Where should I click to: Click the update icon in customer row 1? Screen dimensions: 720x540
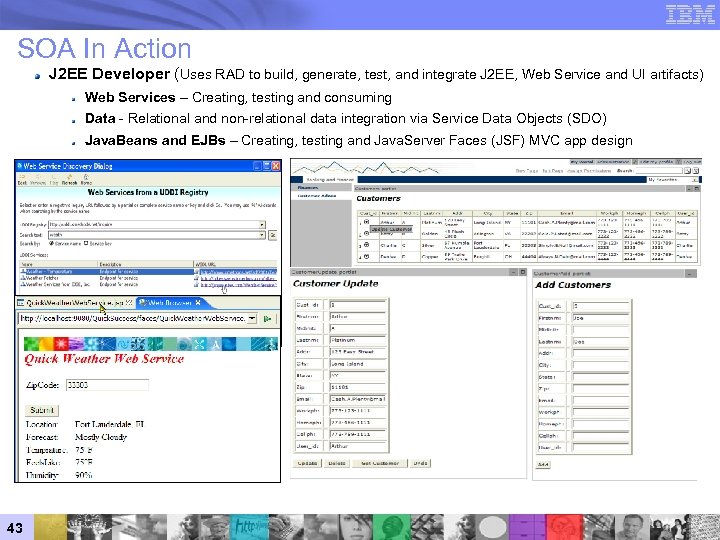pos(366,222)
